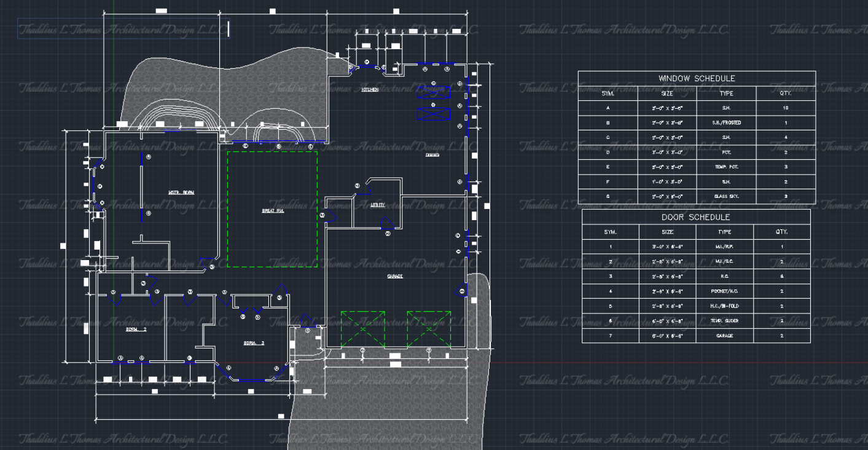Select the TEMP. SLIDER door type cell
The image size is (868, 450).
click(725, 321)
